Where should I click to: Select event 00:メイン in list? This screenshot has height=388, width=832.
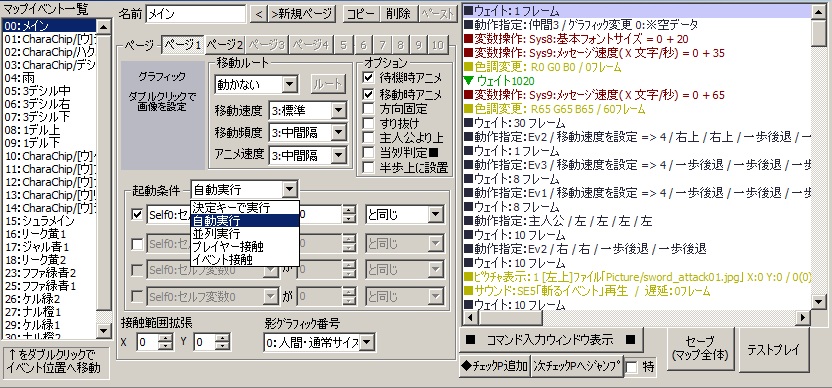point(49,25)
